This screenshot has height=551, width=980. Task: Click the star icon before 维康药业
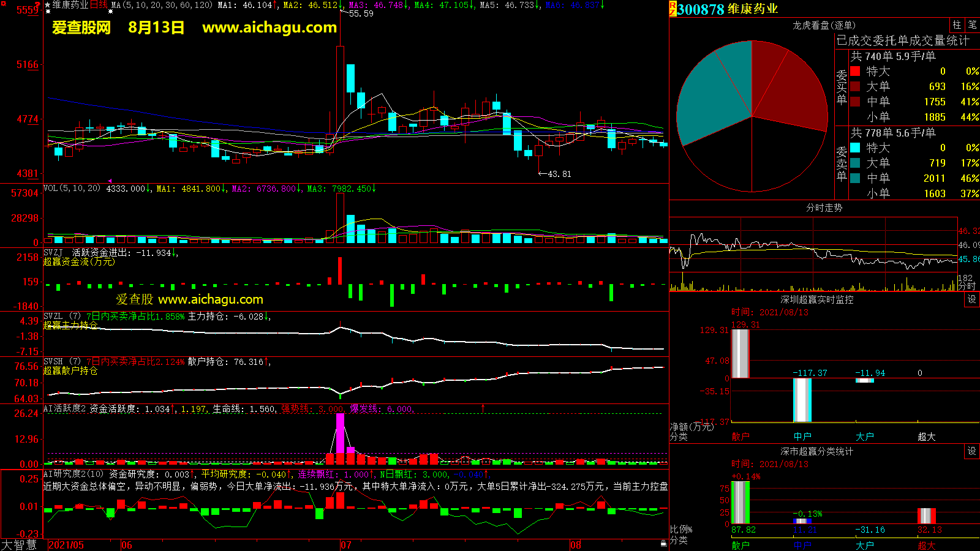[48, 5]
